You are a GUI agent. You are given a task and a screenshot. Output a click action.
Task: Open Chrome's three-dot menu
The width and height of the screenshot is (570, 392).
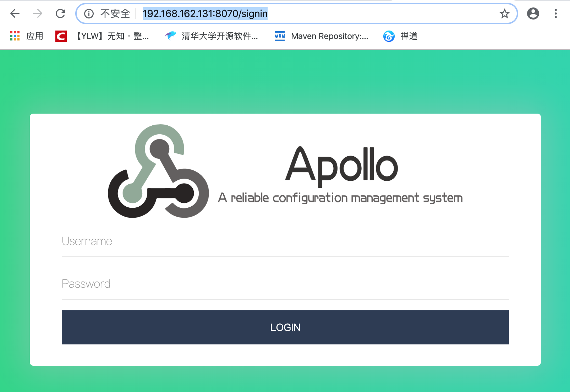(x=555, y=13)
